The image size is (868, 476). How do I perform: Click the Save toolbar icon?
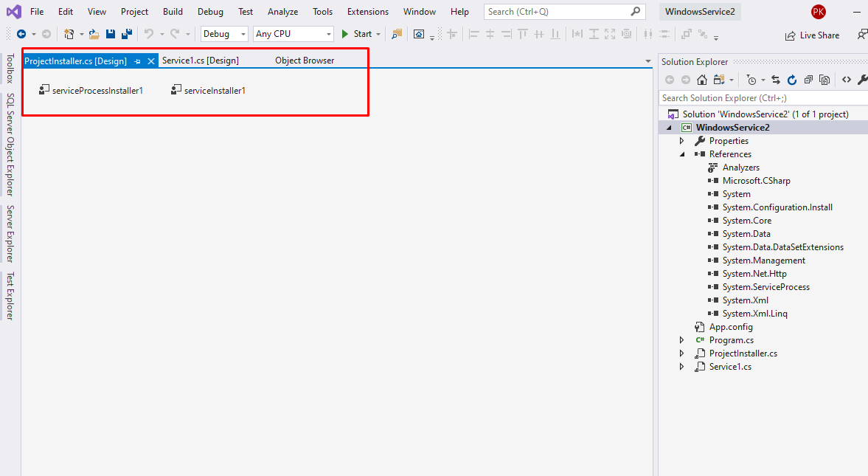pyautogui.click(x=111, y=34)
